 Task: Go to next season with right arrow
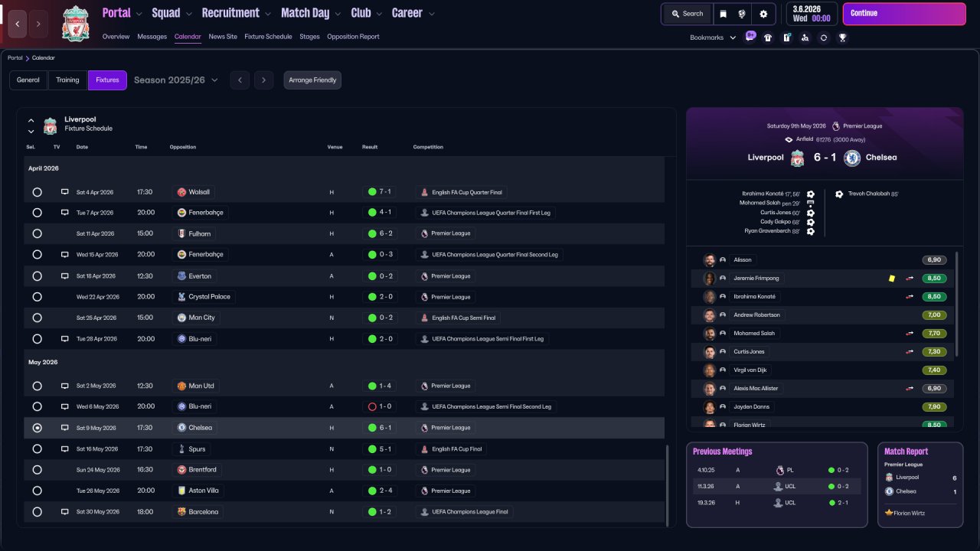(x=264, y=80)
